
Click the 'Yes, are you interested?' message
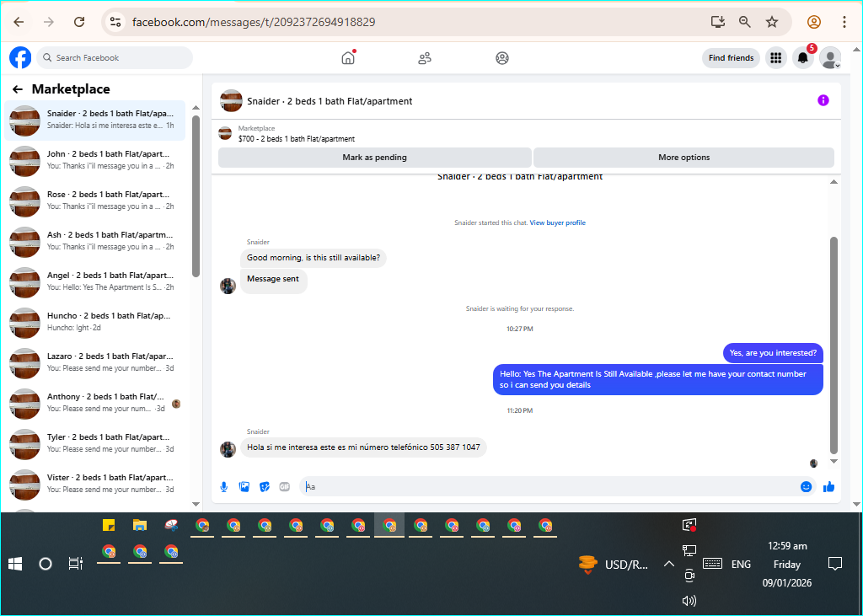coord(773,353)
